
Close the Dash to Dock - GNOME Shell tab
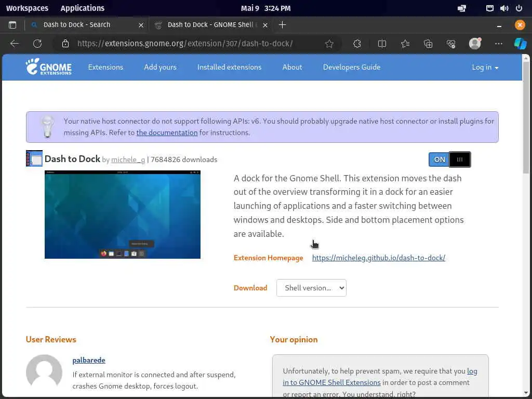coord(265,25)
